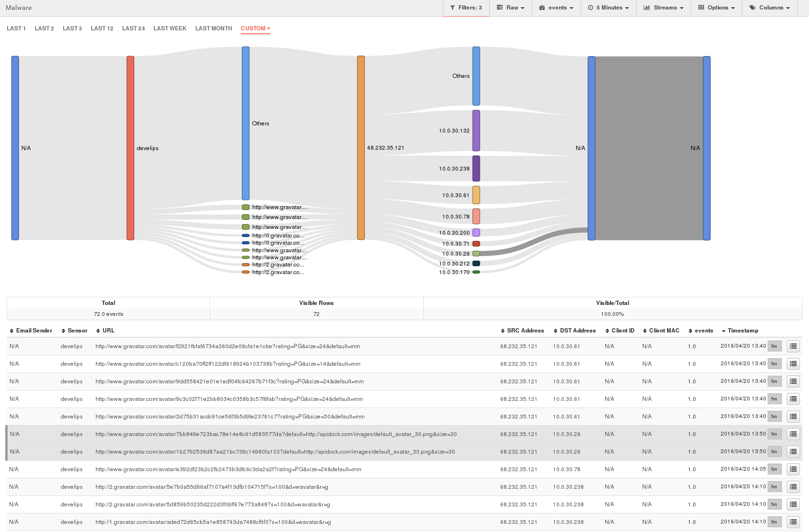Image resolution: width=809 pixels, height=532 pixels.
Task: Select the LAST MONTH time range
Action: (x=214, y=28)
